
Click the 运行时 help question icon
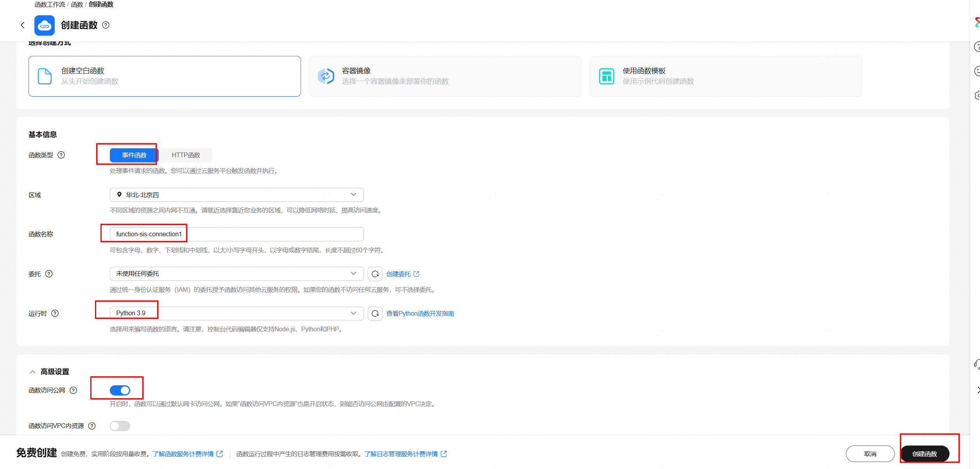point(55,313)
